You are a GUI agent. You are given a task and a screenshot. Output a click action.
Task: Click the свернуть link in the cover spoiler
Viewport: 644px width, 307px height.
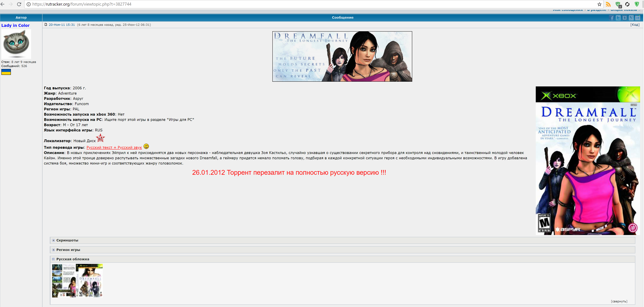click(x=619, y=301)
